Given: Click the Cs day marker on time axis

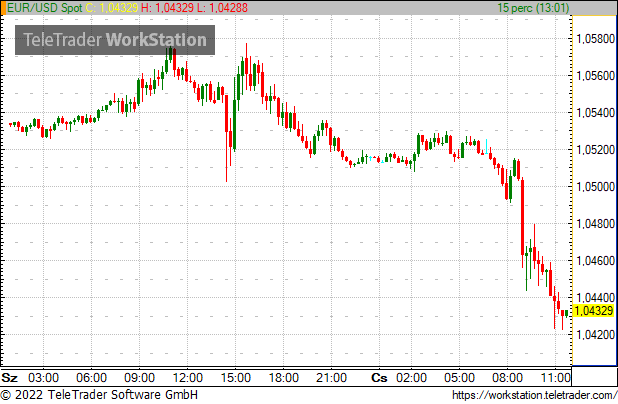Looking at the screenshot, I should tap(379, 378).
